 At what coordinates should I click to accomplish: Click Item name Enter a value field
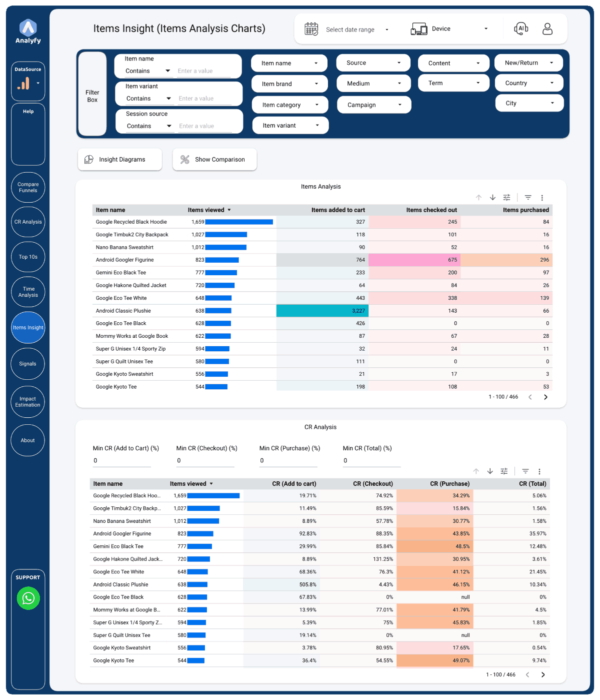[204, 71]
